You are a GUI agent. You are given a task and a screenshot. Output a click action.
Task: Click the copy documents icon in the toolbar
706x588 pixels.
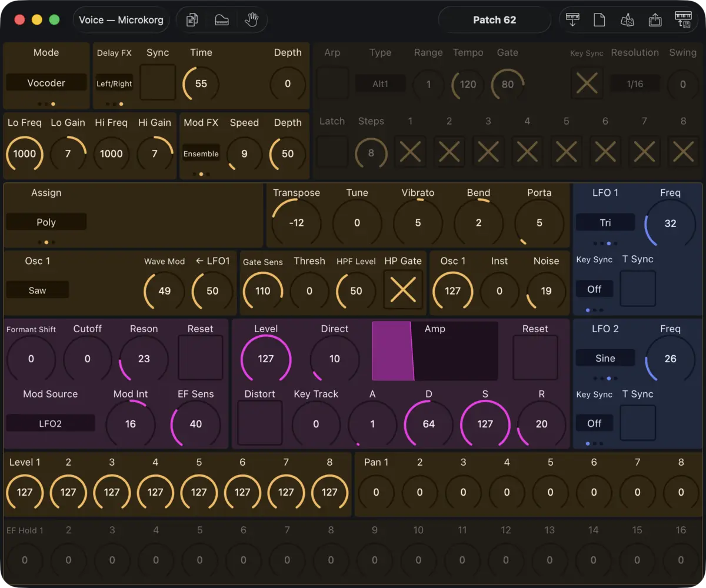192,20
